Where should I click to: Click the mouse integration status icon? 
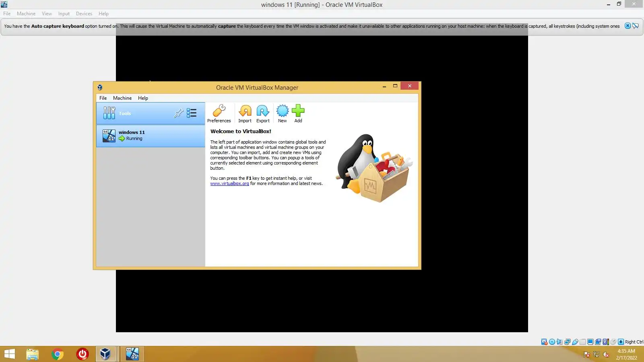point(613,342)
